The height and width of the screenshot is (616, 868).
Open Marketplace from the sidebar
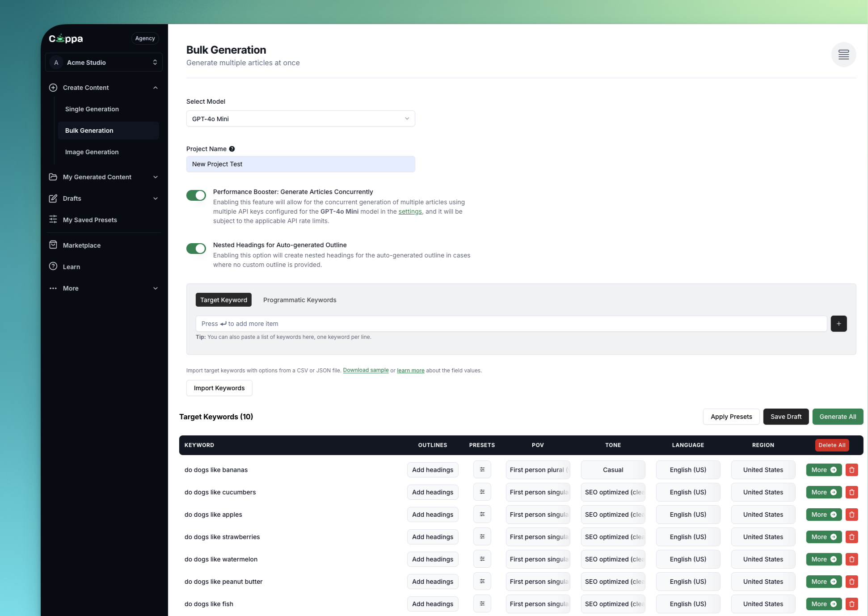(x=81, y=245)
